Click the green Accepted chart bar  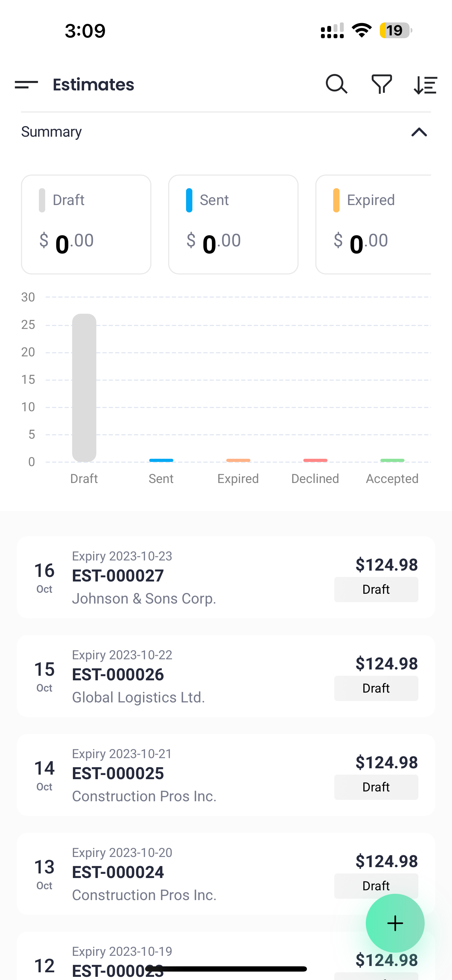click(392, 460)
